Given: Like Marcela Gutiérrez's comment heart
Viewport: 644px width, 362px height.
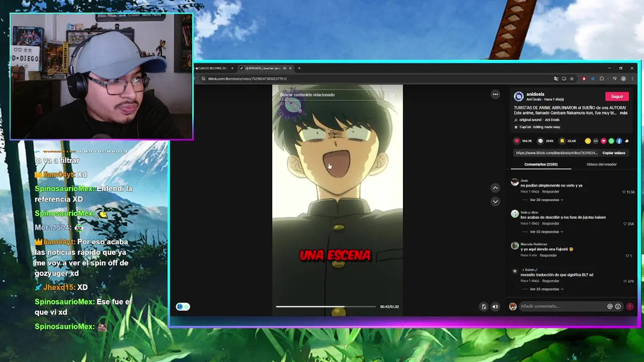Looking at the screenshot, I should pyautogui.click(x=627, y=256).
